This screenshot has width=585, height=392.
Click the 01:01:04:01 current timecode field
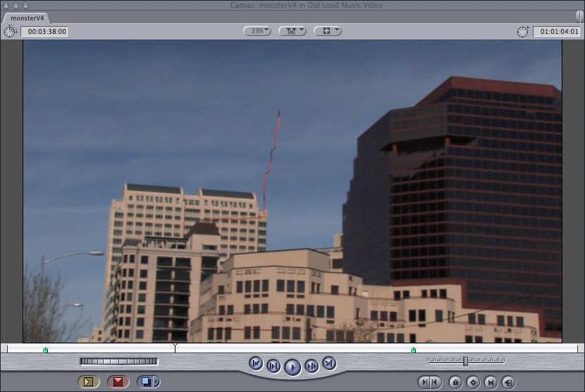coord(556,32)
